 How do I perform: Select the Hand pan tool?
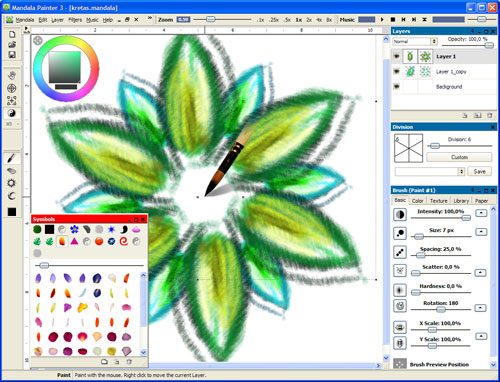click(x=12, y=75)
